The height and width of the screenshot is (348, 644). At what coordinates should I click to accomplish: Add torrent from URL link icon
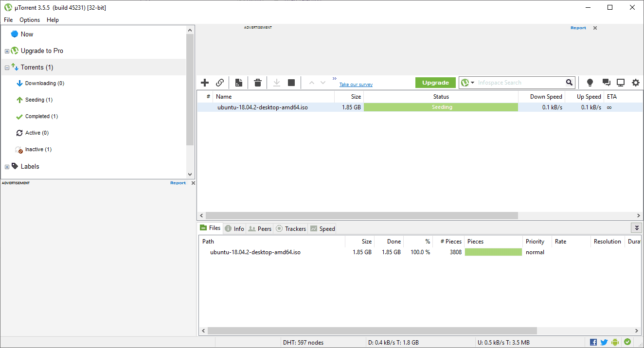[219, 82]
